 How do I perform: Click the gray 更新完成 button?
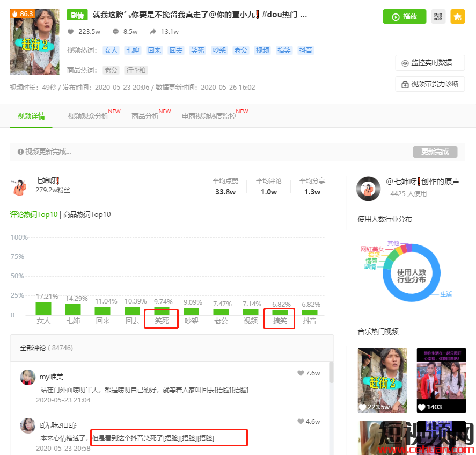(x=435, y=151)
